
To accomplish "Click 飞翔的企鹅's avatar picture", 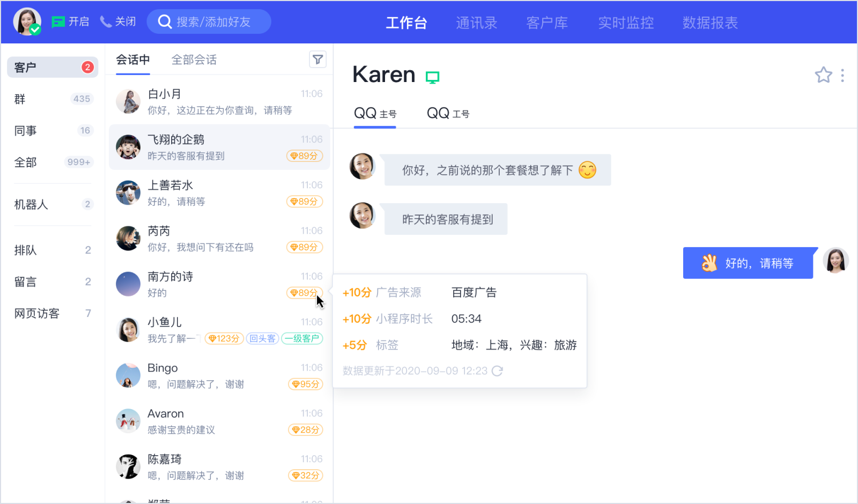I will pos(128,147).
